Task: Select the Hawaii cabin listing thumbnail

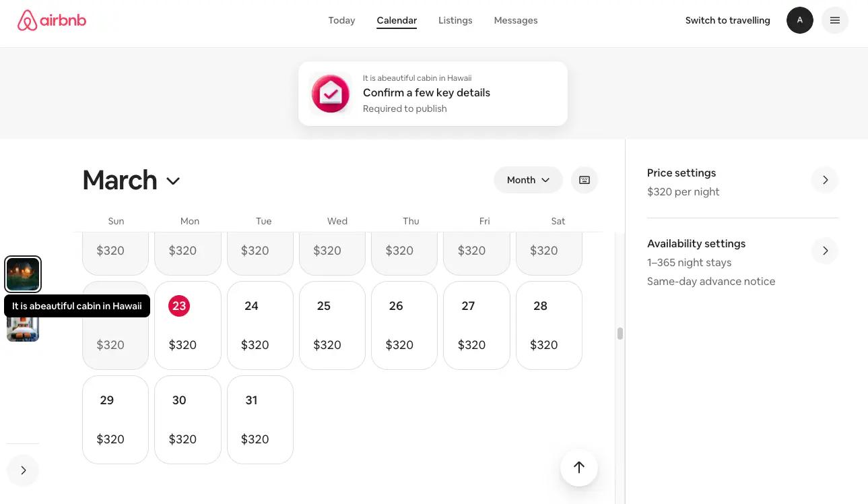Action: [x=23, y=274]
